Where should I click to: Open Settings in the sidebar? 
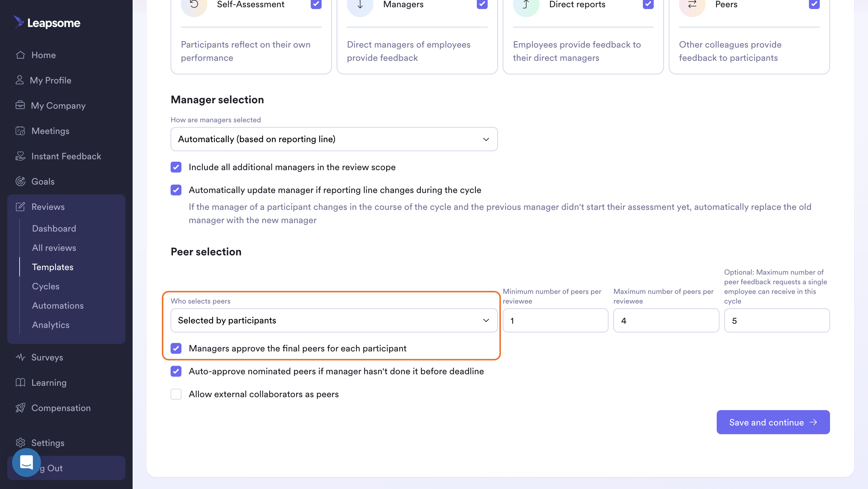48,443
